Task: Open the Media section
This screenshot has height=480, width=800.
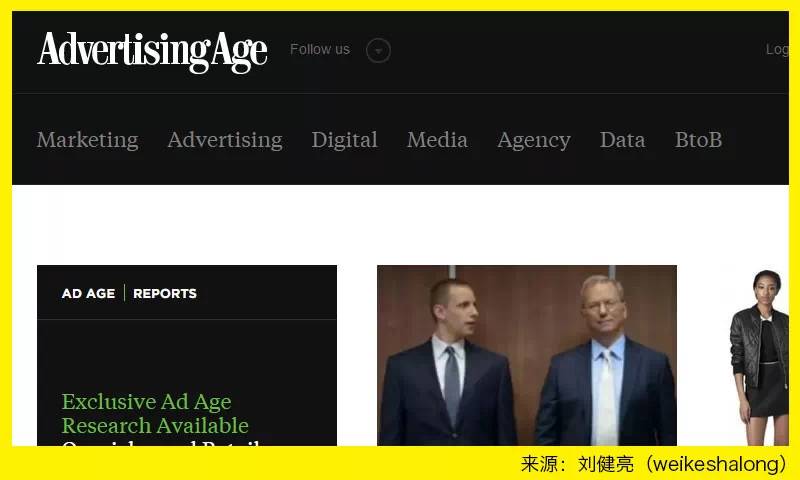Action: (x=437, y=140)
